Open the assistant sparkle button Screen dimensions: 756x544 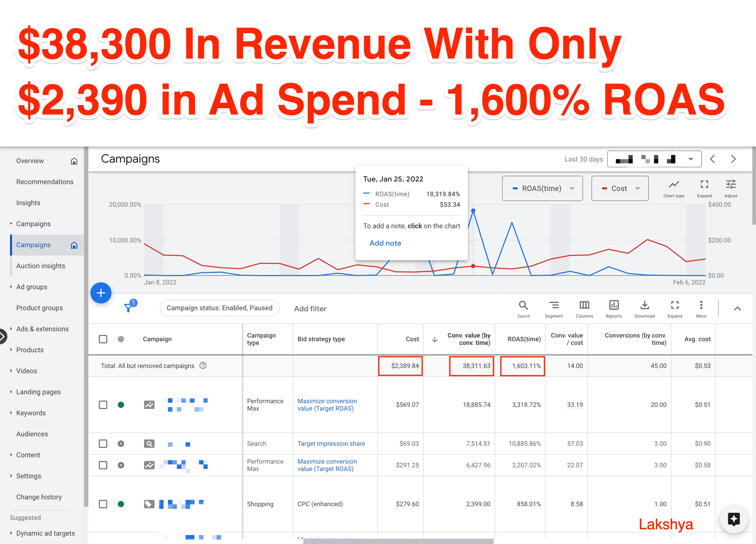point(734,519)
